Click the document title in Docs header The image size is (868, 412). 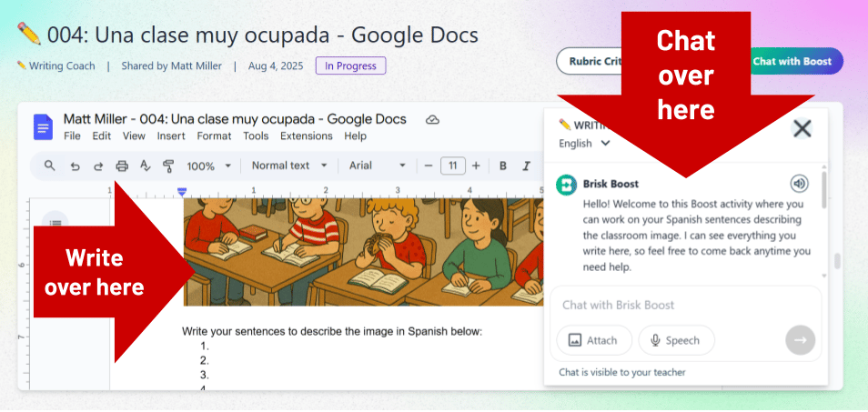tap(235, 119)
